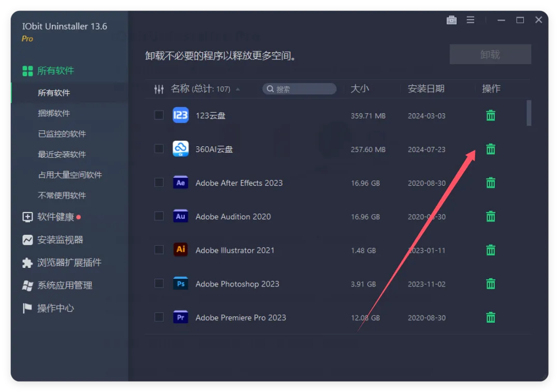This screenshot has height=392, width=559.
Task: Open 操作中心 section
Action: point(48,308)
